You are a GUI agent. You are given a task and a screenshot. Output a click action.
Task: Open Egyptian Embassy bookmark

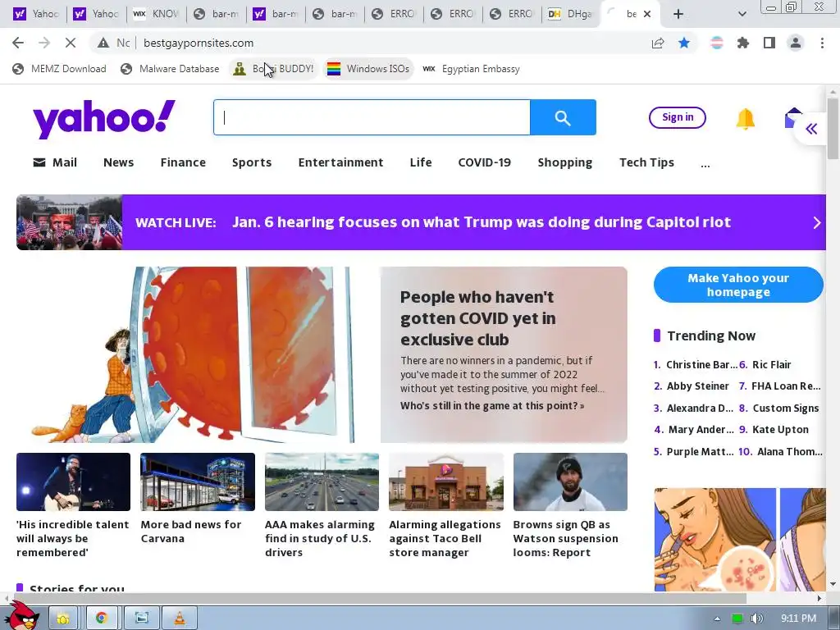click(x=472, y=69)
